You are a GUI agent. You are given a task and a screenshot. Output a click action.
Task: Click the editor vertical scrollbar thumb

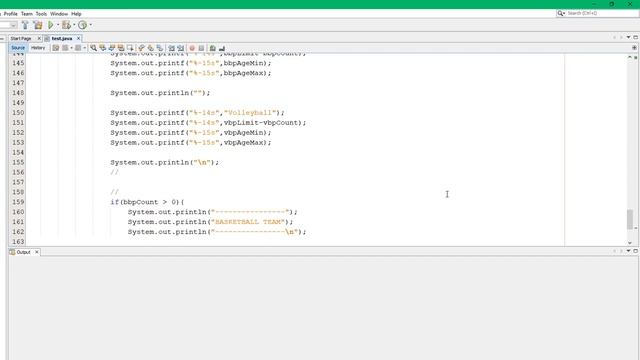[x=630, y=219]
